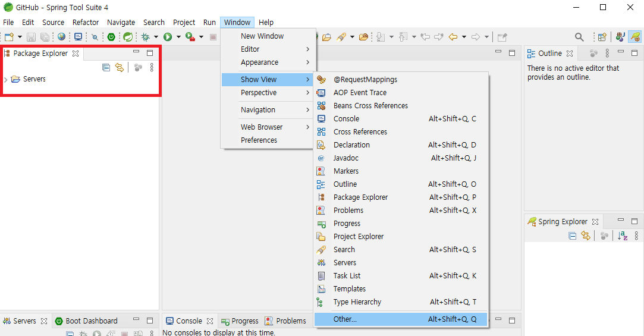Screen dimensions: 644x336
Task: Open Package Explorer View Menu dots
Action: (x=152, y=67)
